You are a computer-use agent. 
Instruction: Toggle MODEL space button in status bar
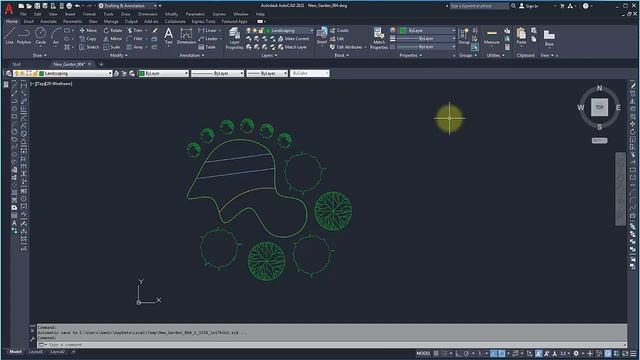pyautogui.click(x=423, y=353)
